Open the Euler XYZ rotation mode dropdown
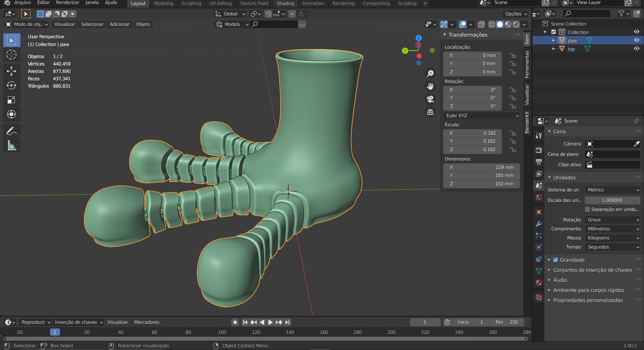This screenshot has height=350, width=644. click(482, 116)
